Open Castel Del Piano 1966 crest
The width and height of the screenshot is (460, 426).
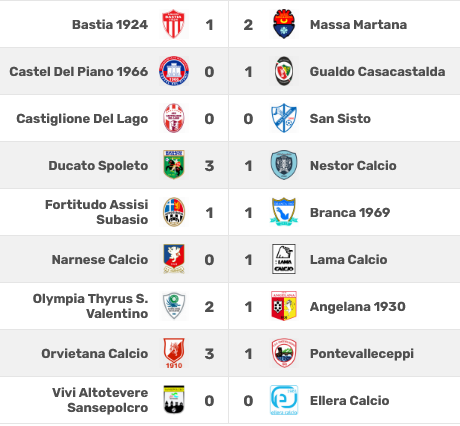click(174, 71)
